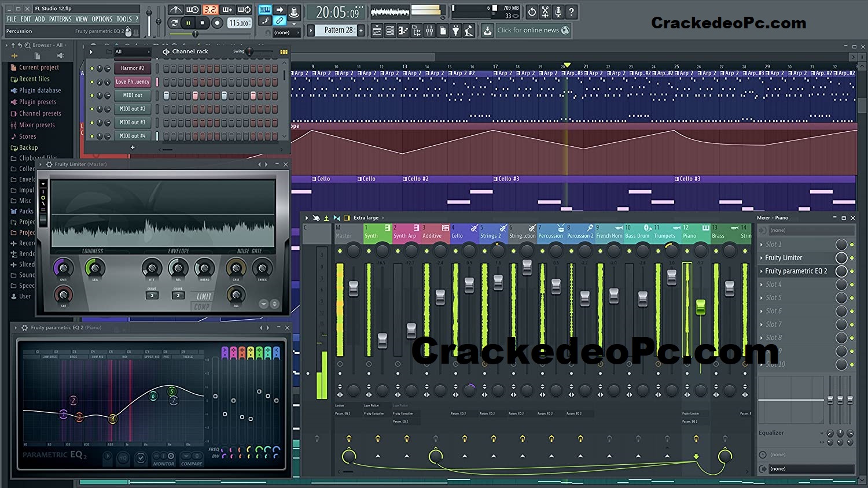Add new pattern with plus button
868x488 pixels.
(x=361, y=30)
